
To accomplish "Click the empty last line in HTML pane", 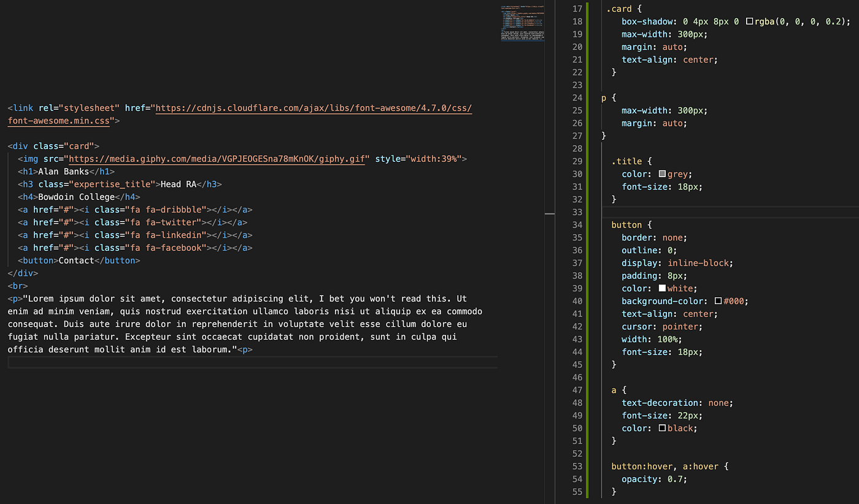I will point(253,362).
